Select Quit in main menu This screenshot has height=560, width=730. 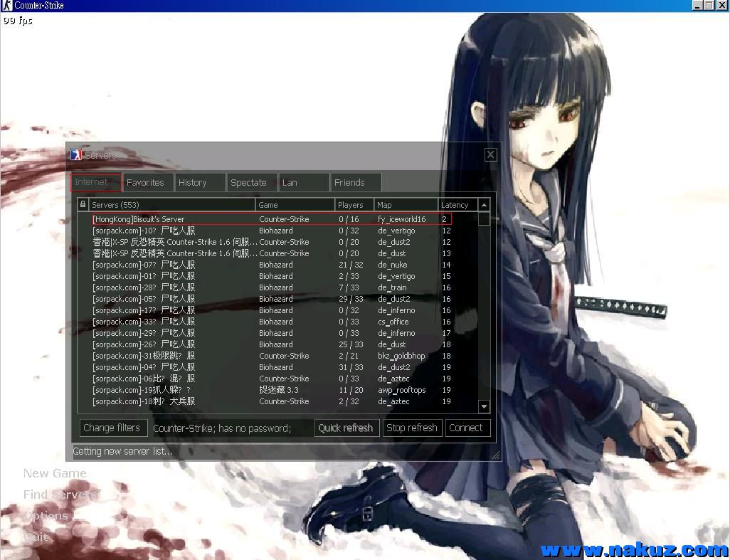pyautogui.click(x=36, y=537)
